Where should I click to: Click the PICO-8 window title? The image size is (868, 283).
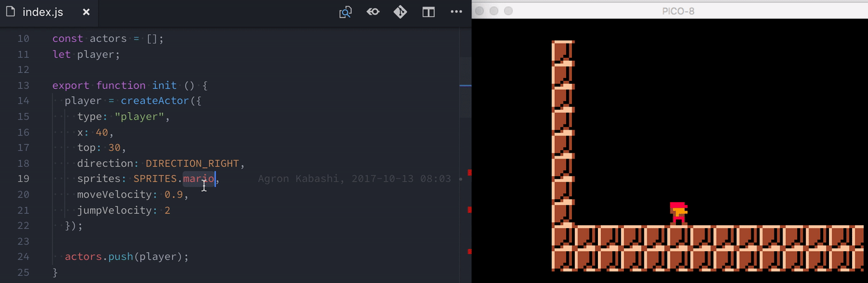[x=678, y=11]
